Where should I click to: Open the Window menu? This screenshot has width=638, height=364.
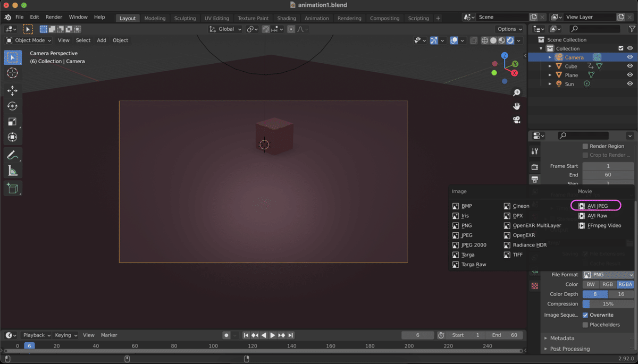(78, 18)
